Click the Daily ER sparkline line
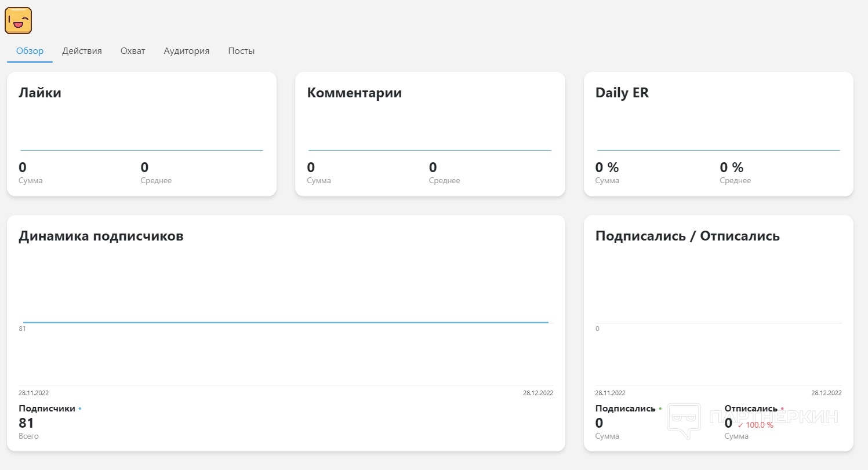 (718, 150)
